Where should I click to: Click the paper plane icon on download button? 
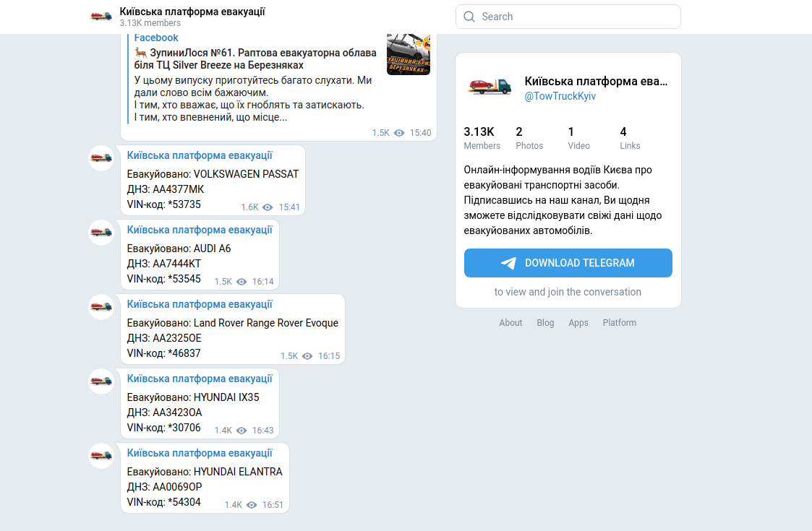click(508, 263)
